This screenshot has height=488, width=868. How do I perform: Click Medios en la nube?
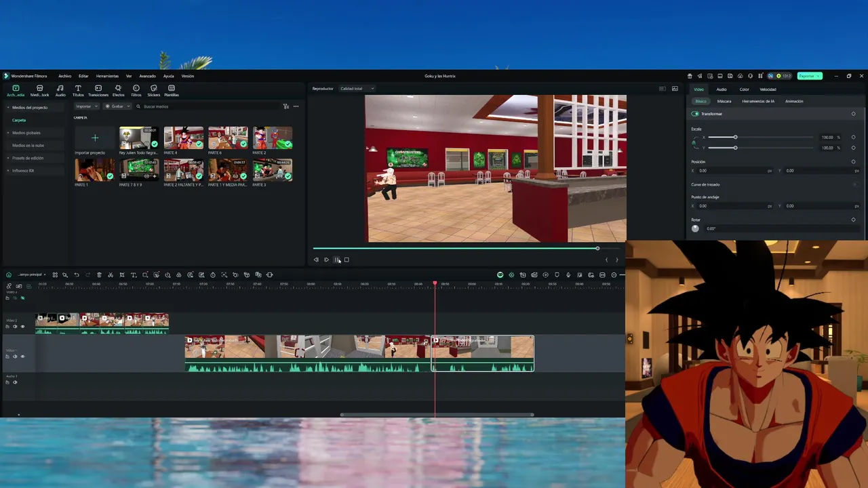point(28,145)
